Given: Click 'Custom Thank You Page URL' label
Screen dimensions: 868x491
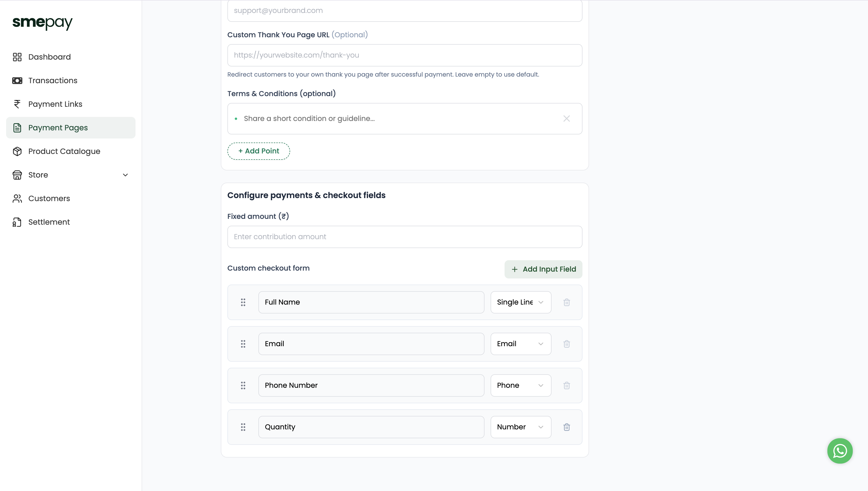Looking at the screenshot, I should (x=278, y=35).
